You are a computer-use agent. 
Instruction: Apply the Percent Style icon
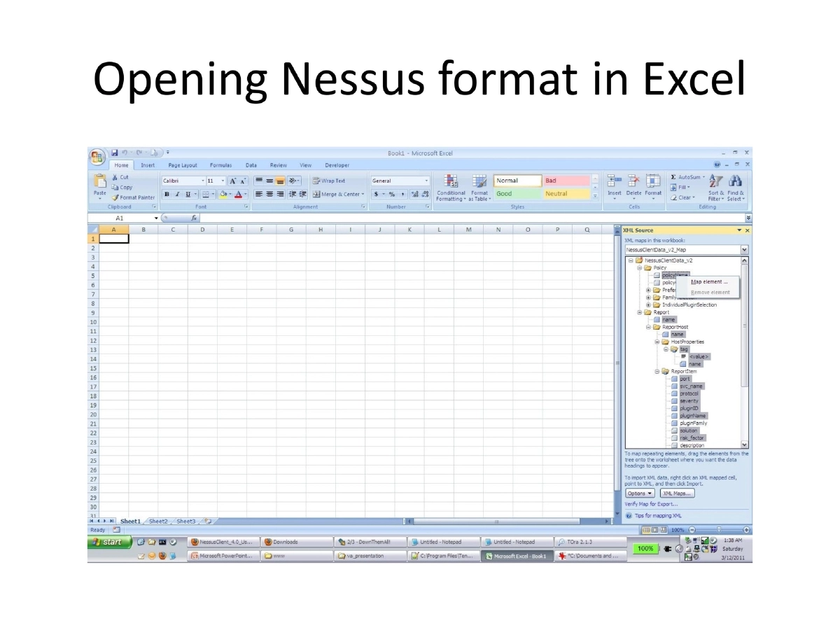click(391, 193)
